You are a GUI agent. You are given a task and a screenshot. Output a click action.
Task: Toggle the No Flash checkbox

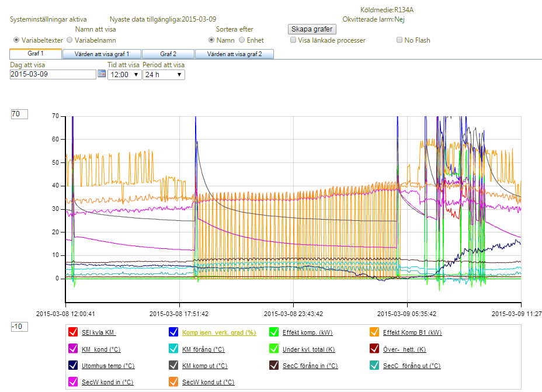point(399,40)
